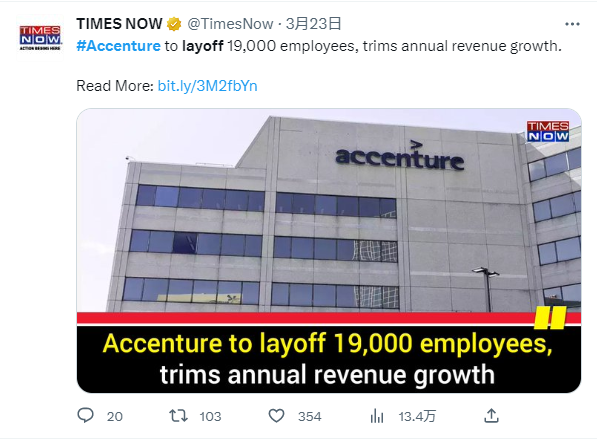597x439 pixels.
Task: Retweet this Accenture layoff post
Action: 178,416
